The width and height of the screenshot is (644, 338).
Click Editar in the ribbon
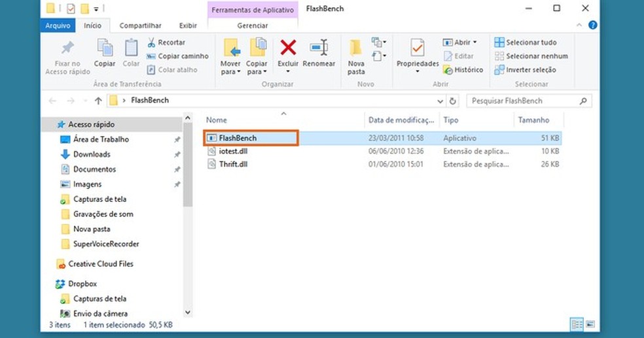(458, 56)
